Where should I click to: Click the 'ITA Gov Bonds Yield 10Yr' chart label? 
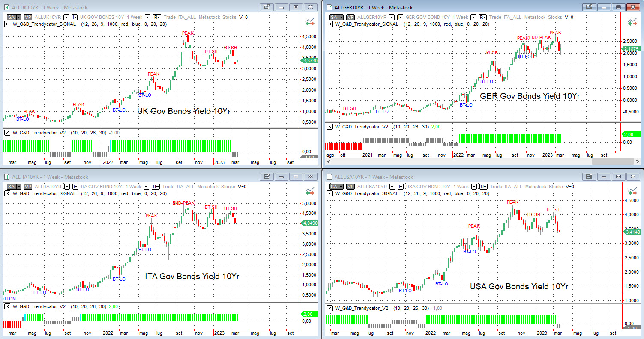point(192,276)
